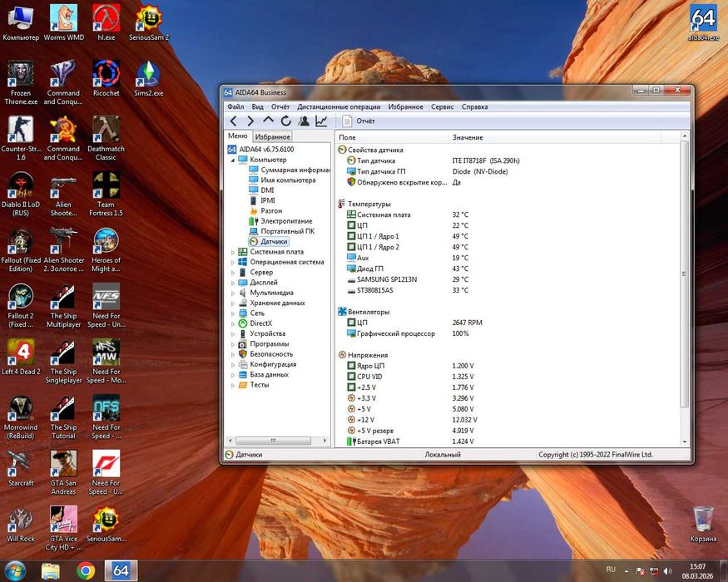
Task: Select Электропитание in the sidebar tree
Action: [x=286, y=221]
